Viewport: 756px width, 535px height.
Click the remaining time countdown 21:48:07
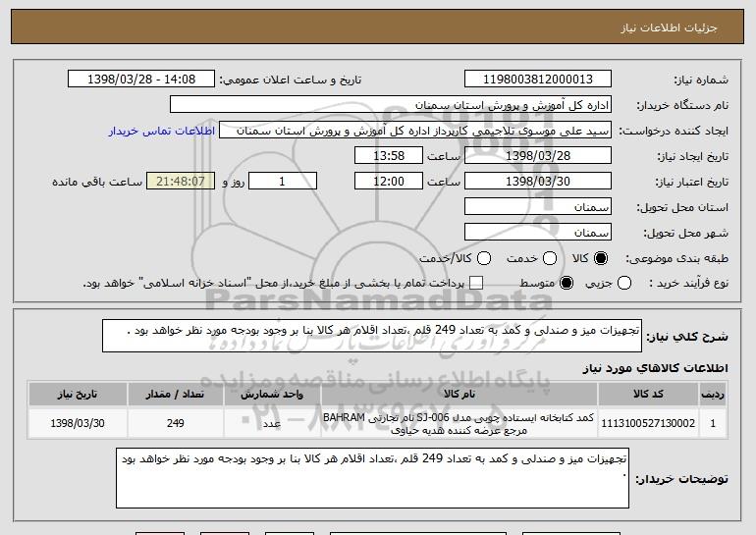(181, 182)
